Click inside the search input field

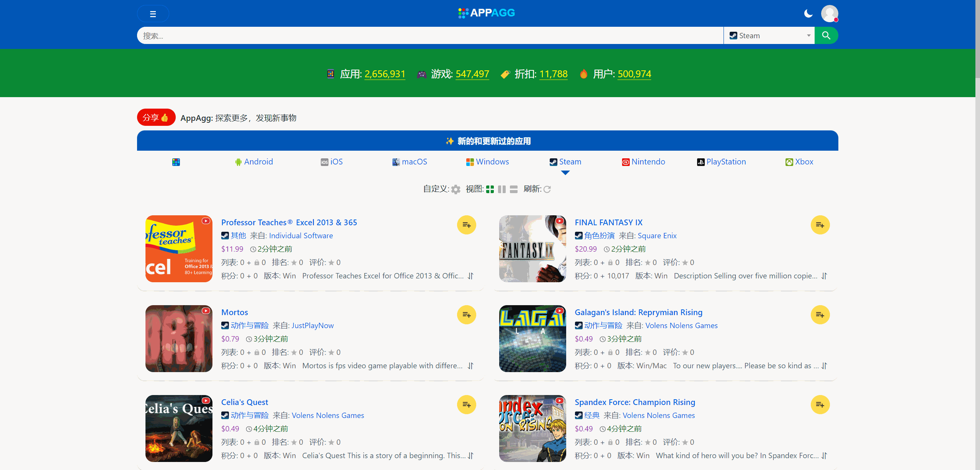tap(421, 35)
